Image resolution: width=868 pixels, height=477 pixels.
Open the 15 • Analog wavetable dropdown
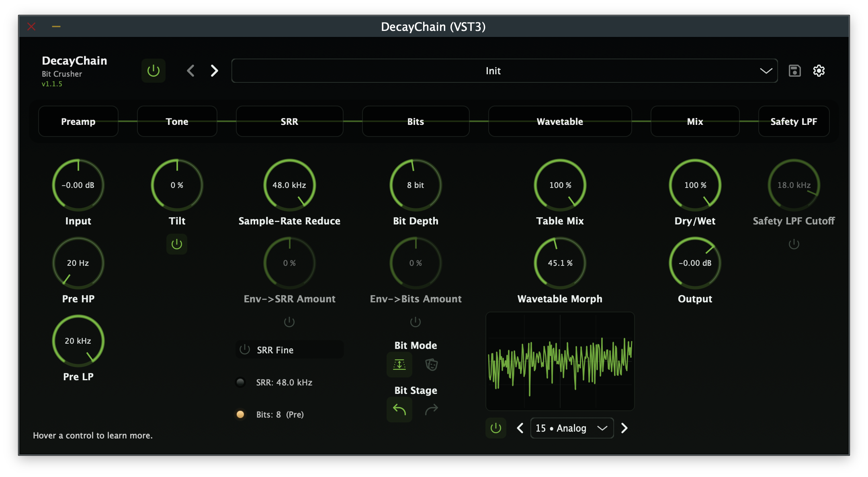571,428
